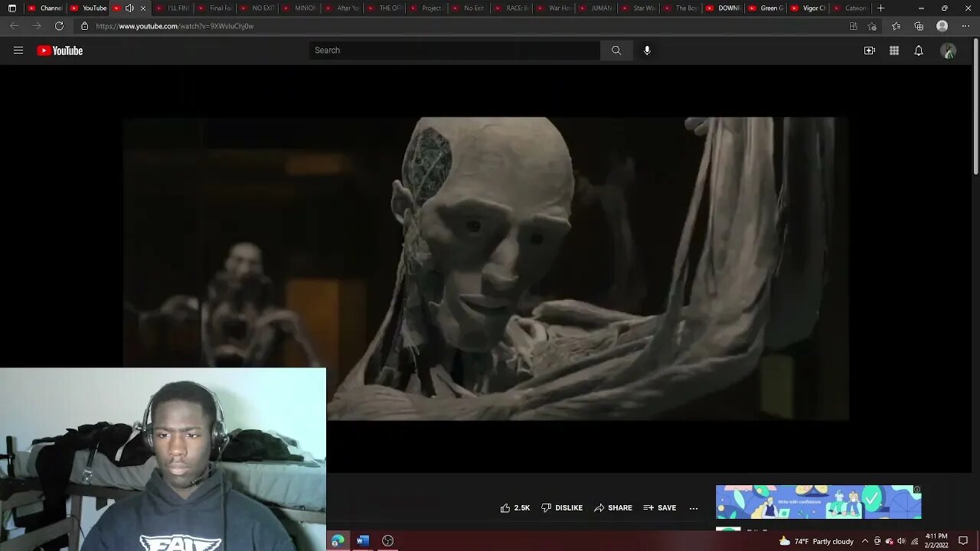
Task: Open the three-dot more actions menu
Action: tap(694, 507)
